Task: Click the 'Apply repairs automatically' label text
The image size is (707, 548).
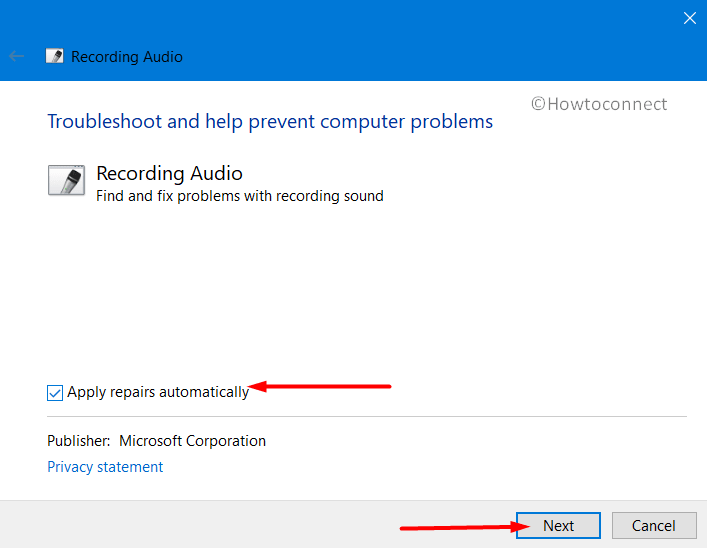Action: (x=158, y=392)
